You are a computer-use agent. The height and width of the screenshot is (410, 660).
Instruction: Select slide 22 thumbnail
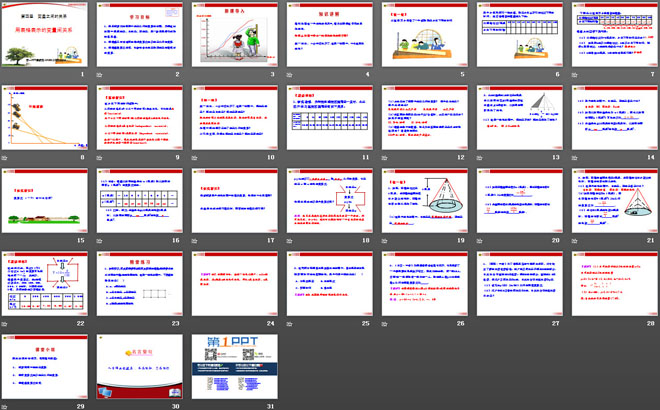pos(45,284)
